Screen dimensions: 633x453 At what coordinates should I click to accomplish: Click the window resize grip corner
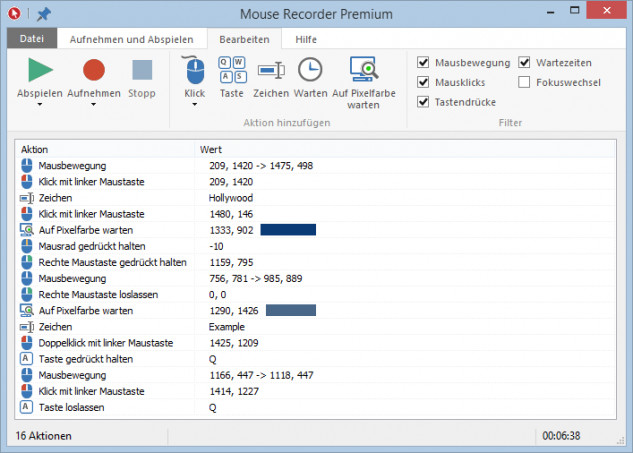620,441
